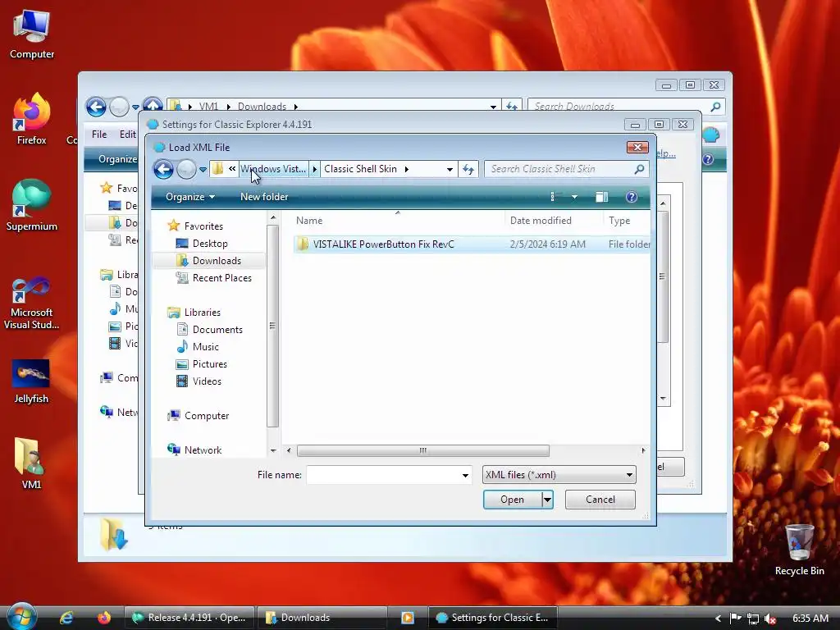
Task: Sort by Date modified column header
Action: 554,221
